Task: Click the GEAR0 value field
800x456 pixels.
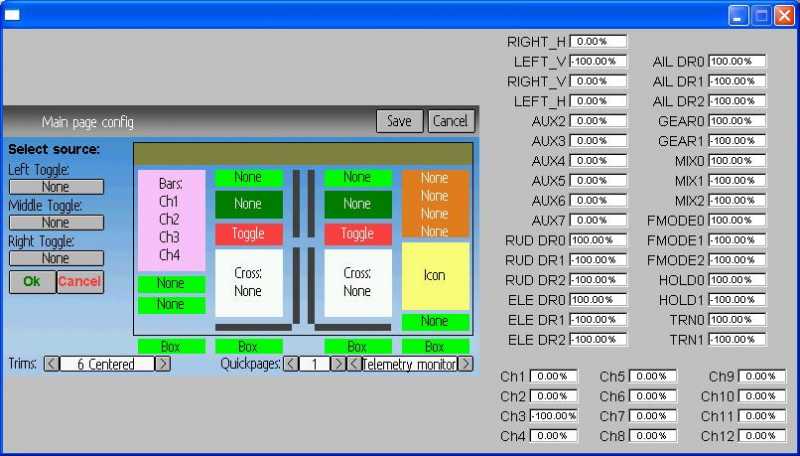Action: [x=737, y=121]
